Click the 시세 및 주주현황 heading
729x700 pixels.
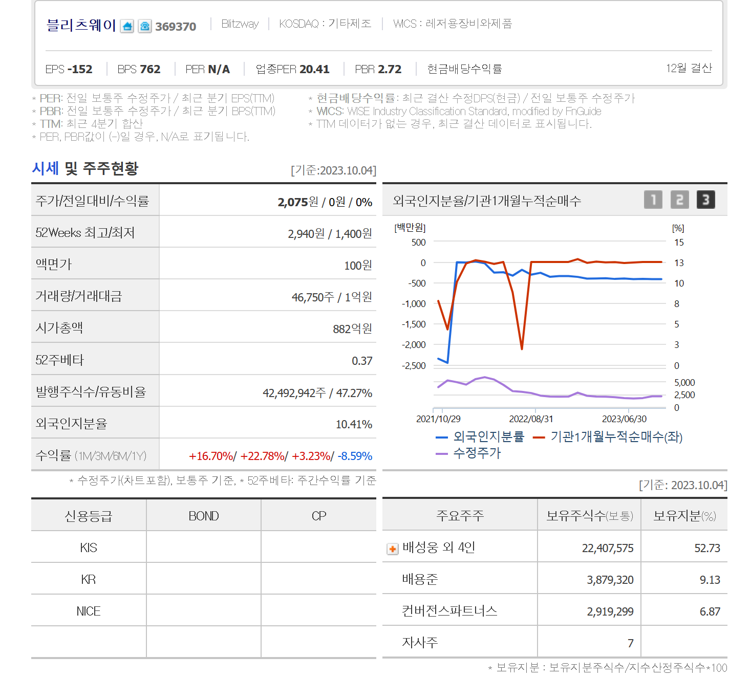click(x=85, y=168)
